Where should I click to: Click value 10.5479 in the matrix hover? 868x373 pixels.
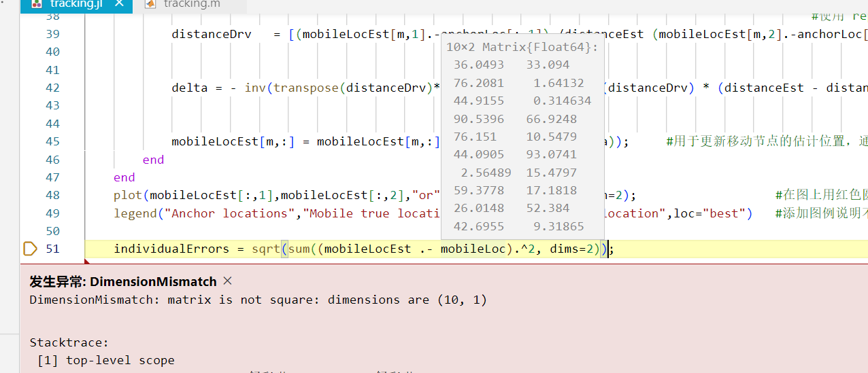[x=552, y=137]
